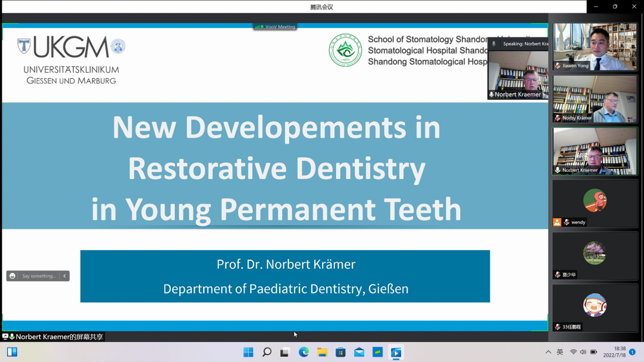Image resolution: width=644 pixels, height=362 pixels.
Task: Type in the Say something field
Action: click(x=39, y=276)
